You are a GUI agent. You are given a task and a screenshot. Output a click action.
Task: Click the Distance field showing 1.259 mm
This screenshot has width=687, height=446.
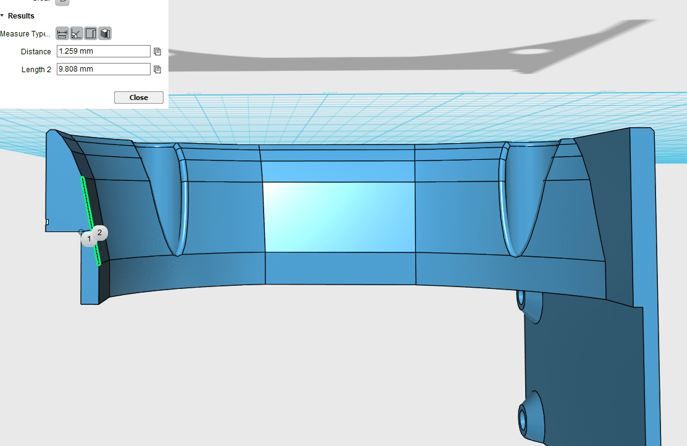[x=103, y=51]
